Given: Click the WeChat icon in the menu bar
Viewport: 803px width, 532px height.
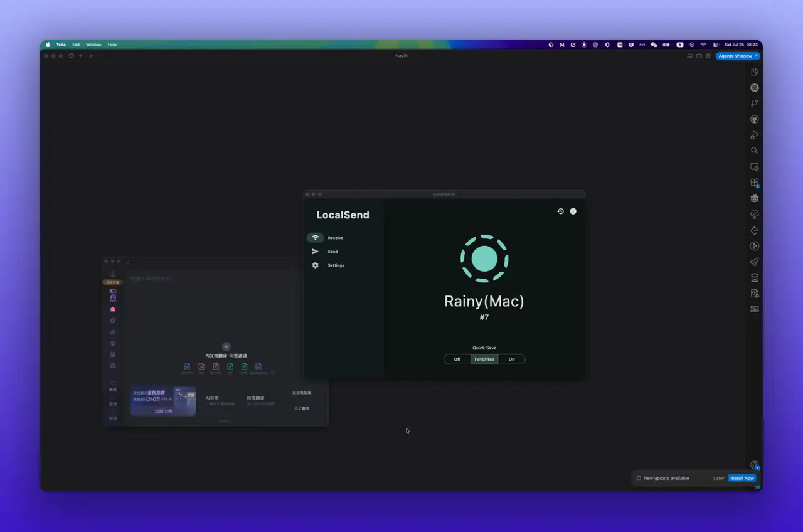Looking at the screenshot, I should coord(654,45).
